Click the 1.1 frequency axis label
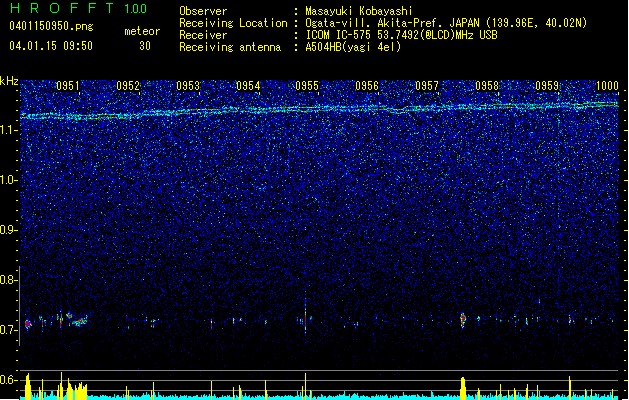The height and width of the screenshot is (400, 629). click(x=9, y=130)
